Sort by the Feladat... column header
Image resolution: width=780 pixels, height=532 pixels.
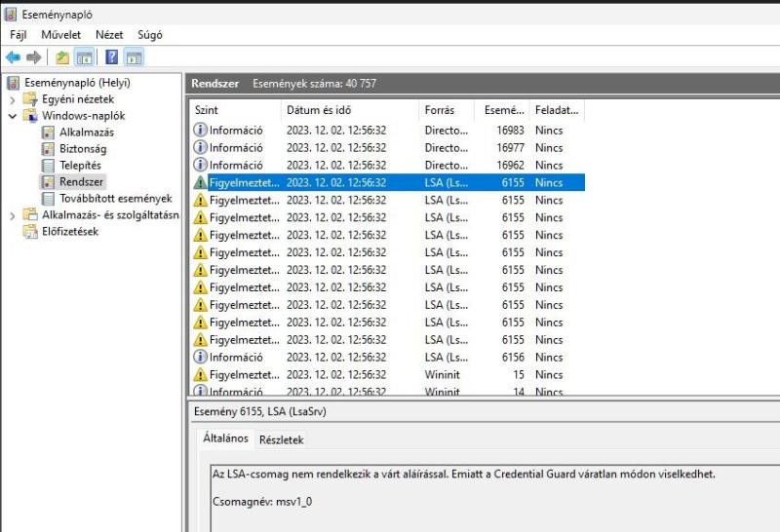pyautogui.click(x=557, y=110)
